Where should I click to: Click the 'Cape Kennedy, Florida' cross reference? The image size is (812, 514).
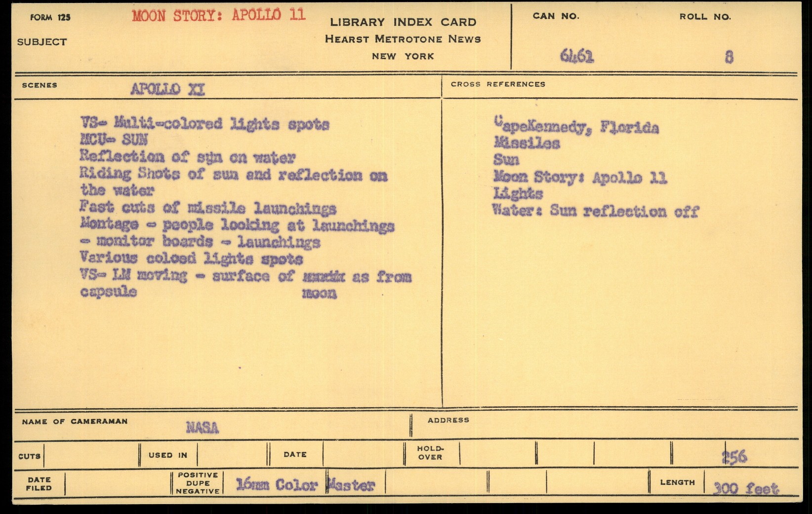point(576,127)
